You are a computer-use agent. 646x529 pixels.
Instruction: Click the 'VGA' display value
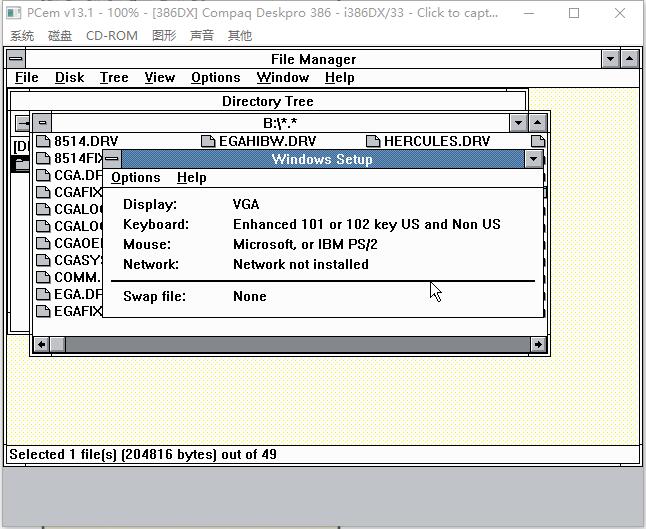(x=246, y=204)
